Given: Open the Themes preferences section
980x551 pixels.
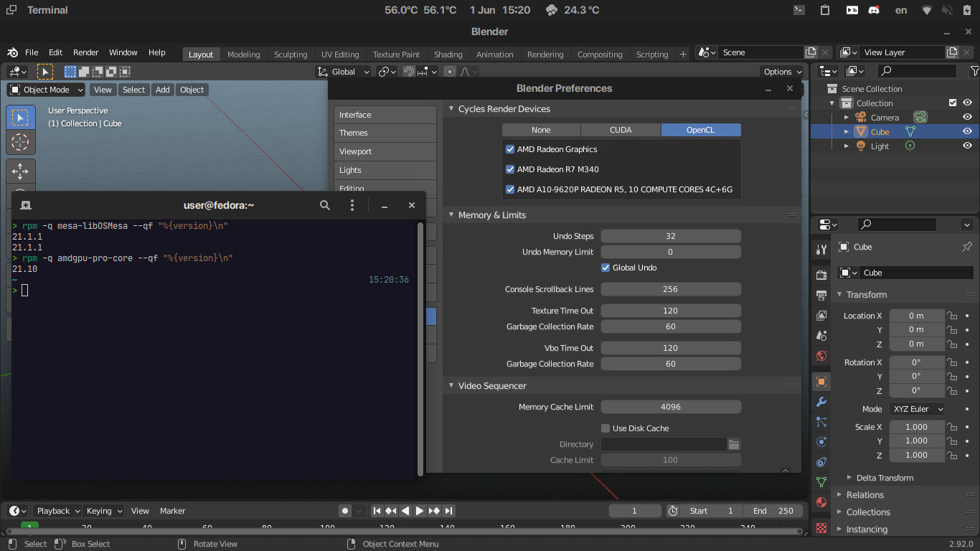Looking at the screenshot, I should pyautogui.click(x=385, y=133).
